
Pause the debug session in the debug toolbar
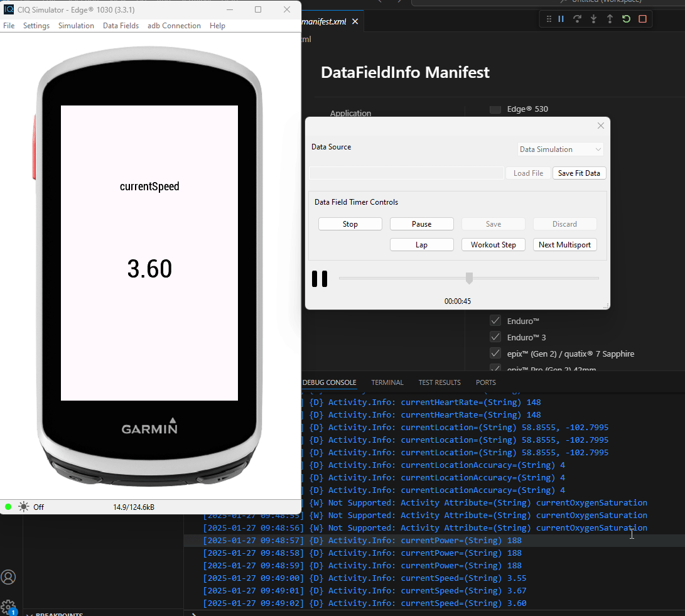click(x=561, y=19)
